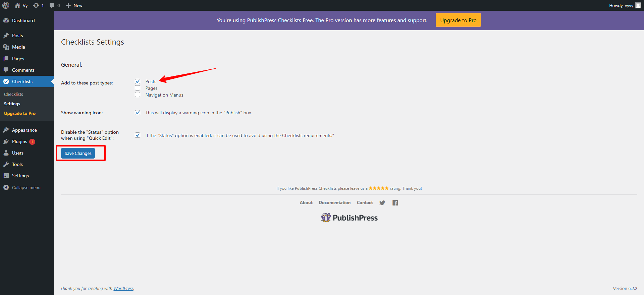
Task: Open the site home icon labeled Vy
Action: (17, 5)
